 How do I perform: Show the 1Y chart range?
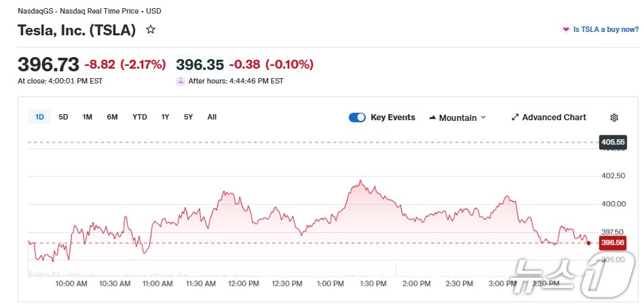165,117
